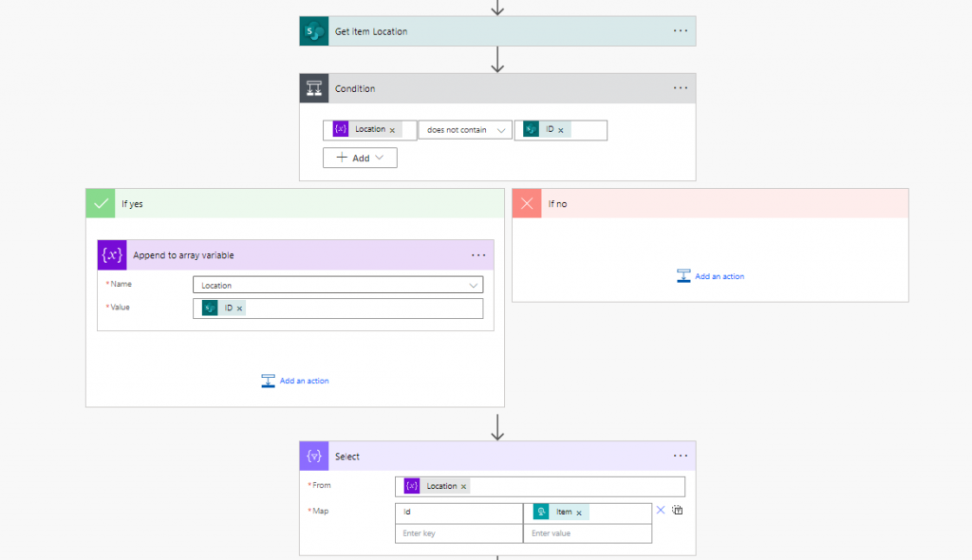Remove the Location token from the condition
Viewport: 972px width, 560px height.
(x=392, y=130)
